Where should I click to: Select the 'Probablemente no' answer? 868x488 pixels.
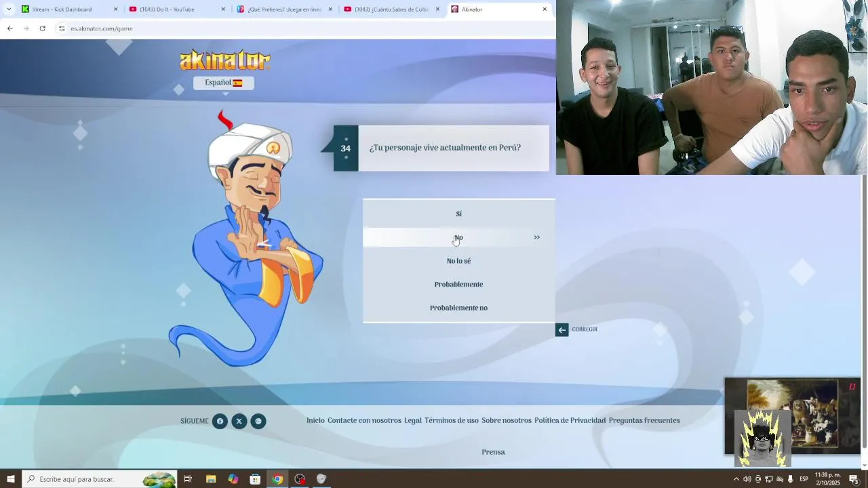(458, 308)
